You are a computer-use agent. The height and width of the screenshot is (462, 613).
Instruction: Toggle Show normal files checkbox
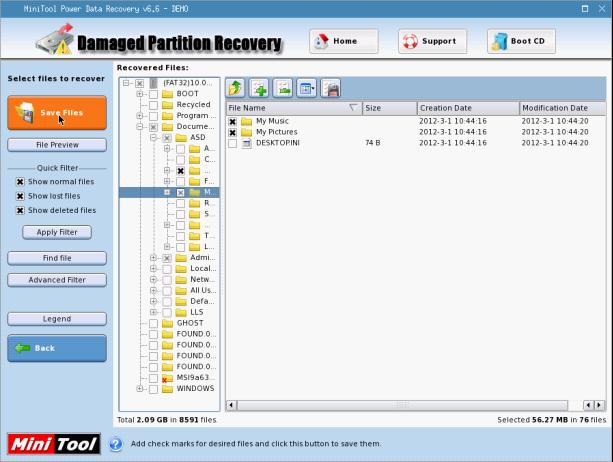20,182
